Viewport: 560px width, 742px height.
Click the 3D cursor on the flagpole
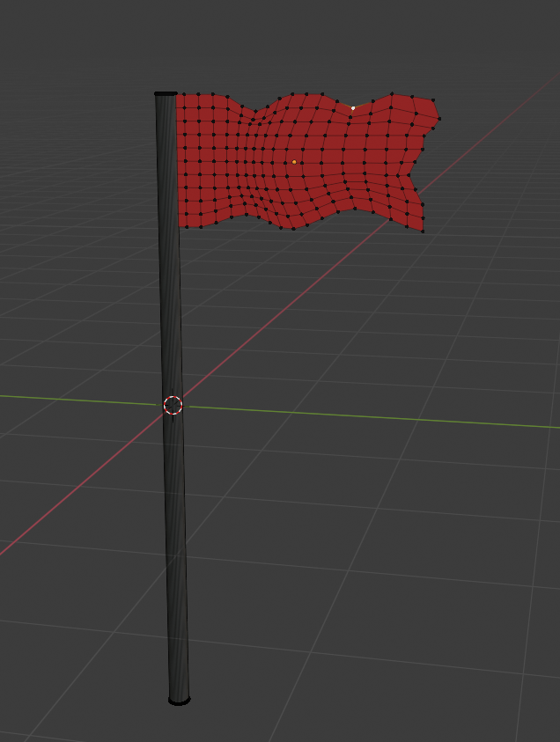[173, 405]
